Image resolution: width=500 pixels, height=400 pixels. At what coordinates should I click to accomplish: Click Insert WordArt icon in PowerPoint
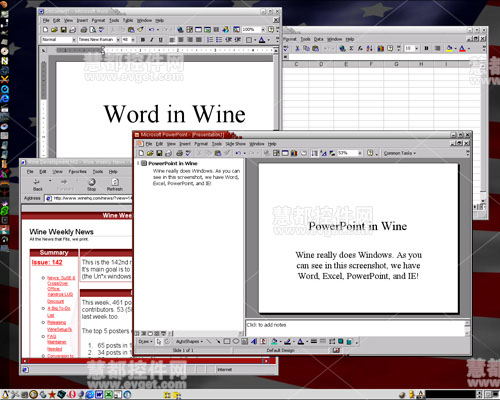[254, 341]
